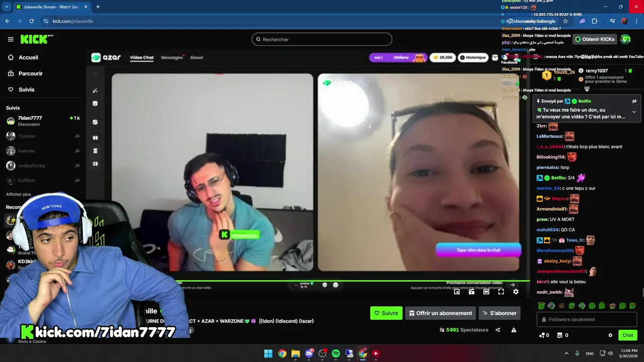Image resolution: width=644 pixels, height=362 pixels.
Task: Open Spotify from the taskbar
Action: coord(336,353)
